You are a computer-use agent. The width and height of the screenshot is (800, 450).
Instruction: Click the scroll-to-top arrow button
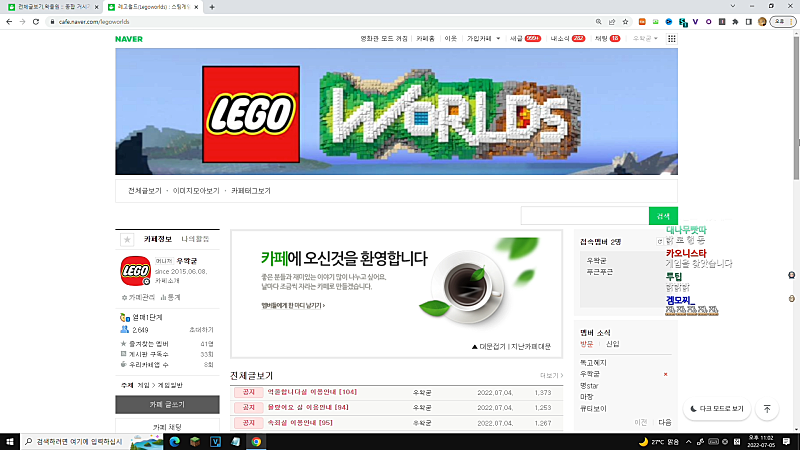click(x=767, y=409)
